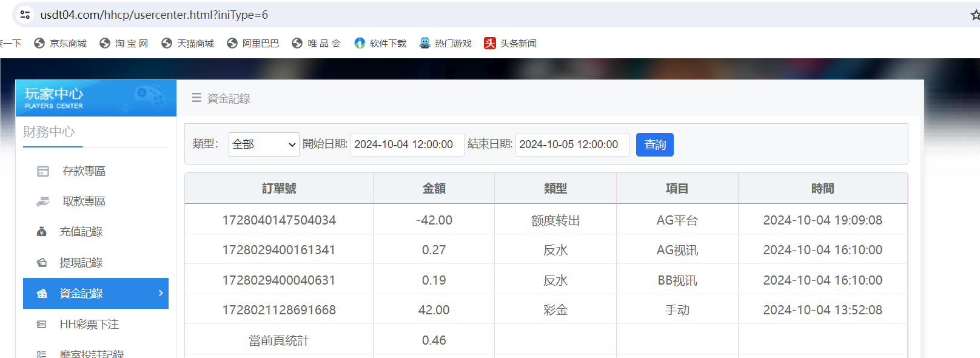Click the 存款專區 sidebar icon
Image resolution: width=980 pixels, height=358 pixels.
click(x=43, y=171)
